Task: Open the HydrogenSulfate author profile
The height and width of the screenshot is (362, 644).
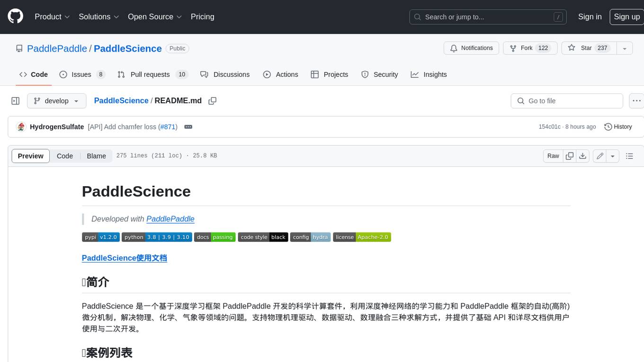Action: (x=57, y=127)
